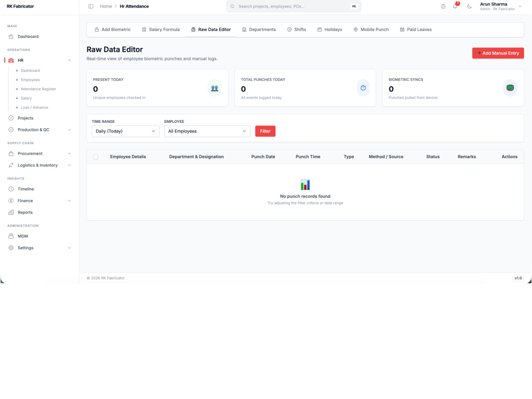532x399 pixels.
Task: Click the Paid Leaves calendar icon
Action: (402, 29)
